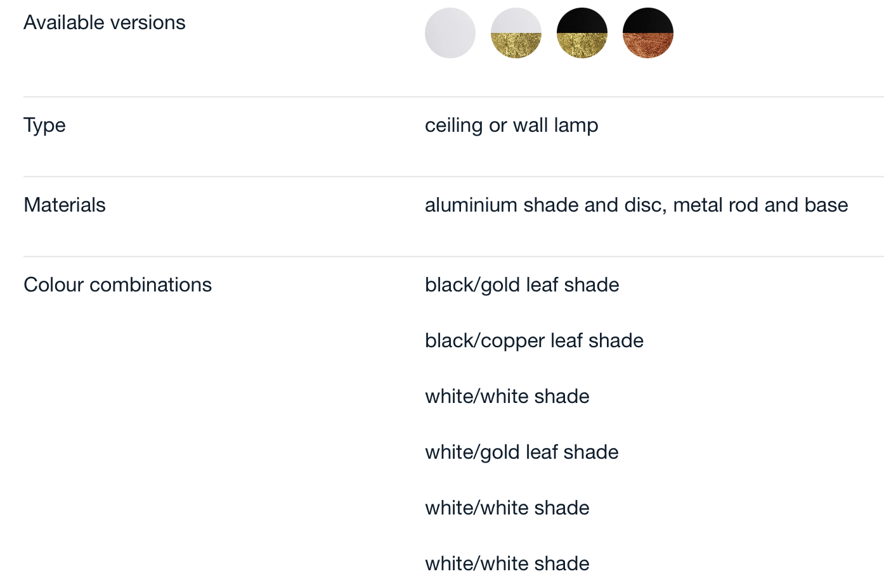Screen dimensions: 884x588
Task: Click the gold half of the white/gold swatch
Action: point(516,45)
